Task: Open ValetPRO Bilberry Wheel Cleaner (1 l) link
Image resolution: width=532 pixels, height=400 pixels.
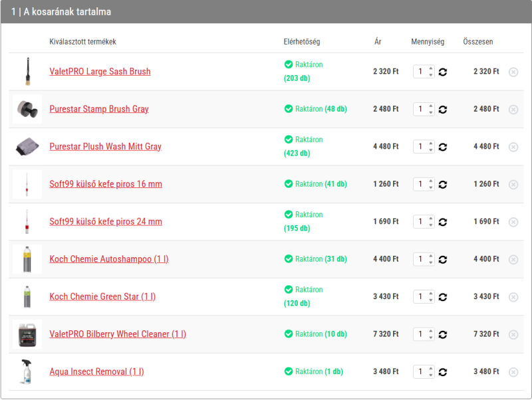Action: [x=118, y=334]
